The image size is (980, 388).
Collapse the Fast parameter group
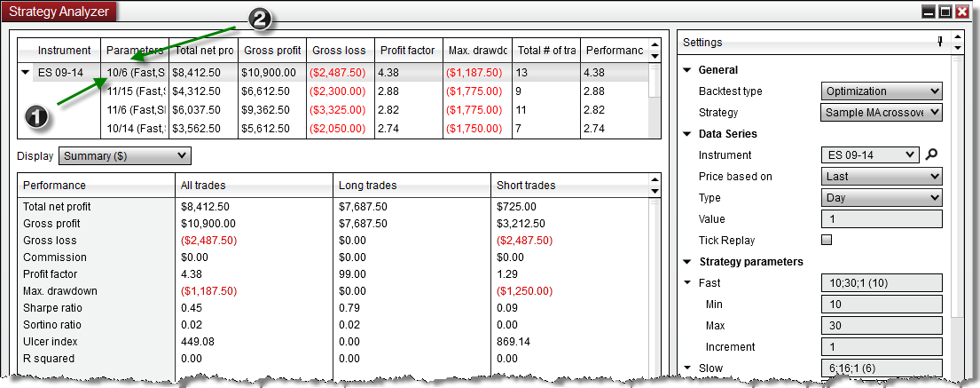click(x=687, y=283)
